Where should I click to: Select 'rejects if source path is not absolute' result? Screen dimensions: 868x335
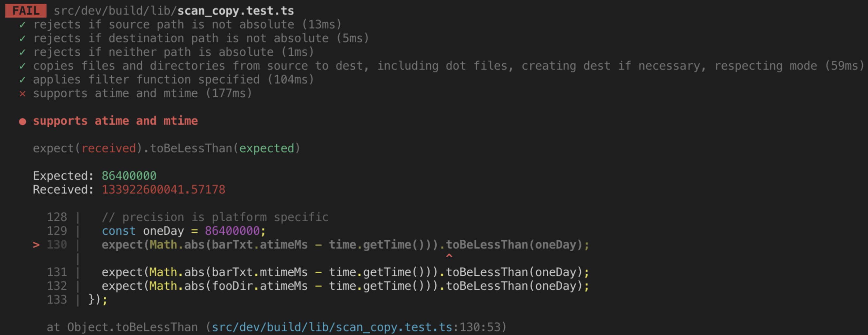coord(187,24)
